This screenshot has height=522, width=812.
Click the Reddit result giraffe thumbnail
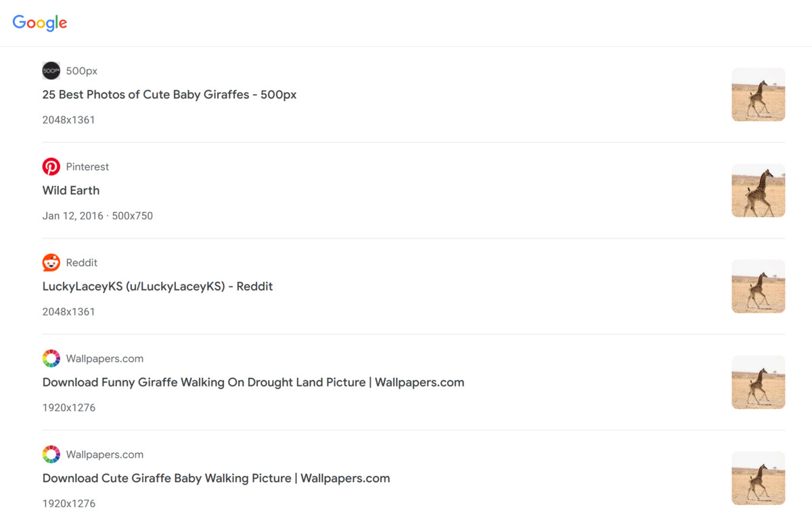[x=758, y=286]
